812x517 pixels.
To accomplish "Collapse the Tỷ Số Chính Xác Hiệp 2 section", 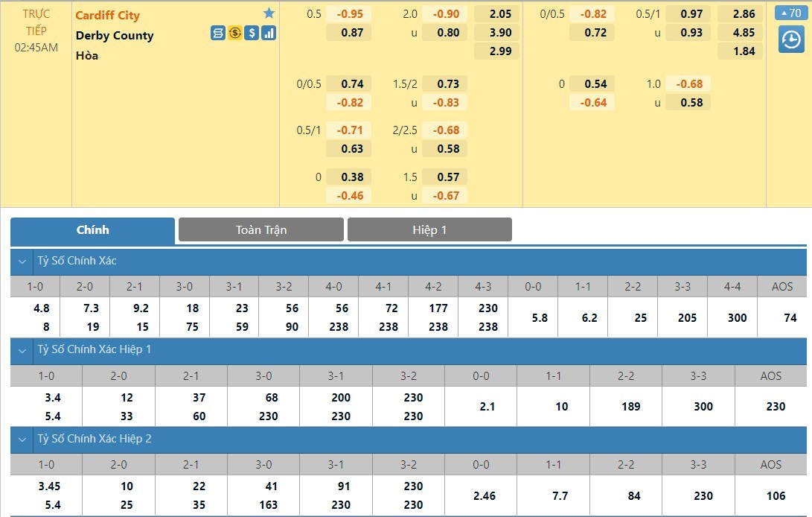I will point(22,440).
